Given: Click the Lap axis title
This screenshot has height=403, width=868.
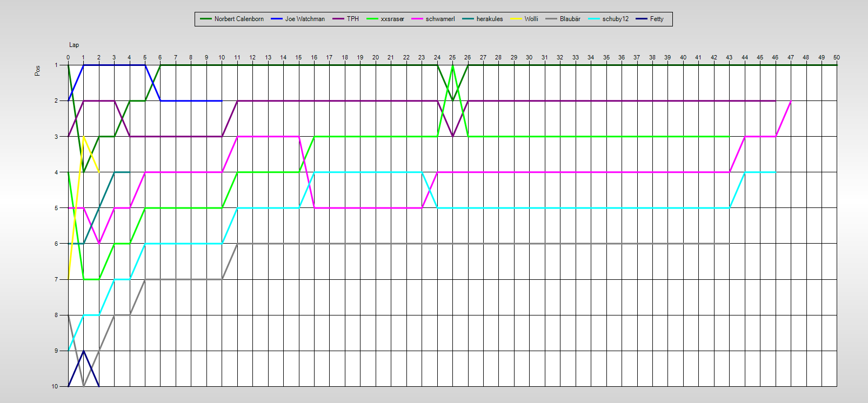Looking at the screenshot, I should click(x=74, y=45).
